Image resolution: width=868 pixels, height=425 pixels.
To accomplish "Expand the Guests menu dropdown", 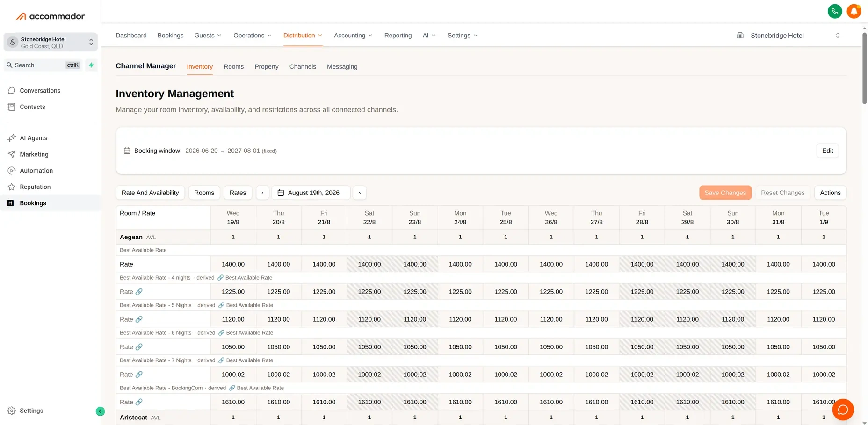I will coord(208,36).
